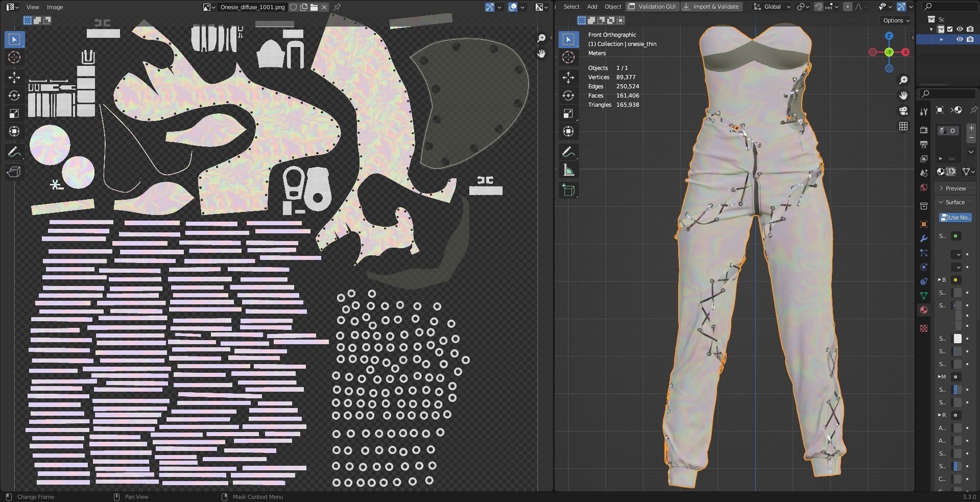Screen dimensions: 980x502
Task: Open the View menu in the image editor
Action: 33,7
